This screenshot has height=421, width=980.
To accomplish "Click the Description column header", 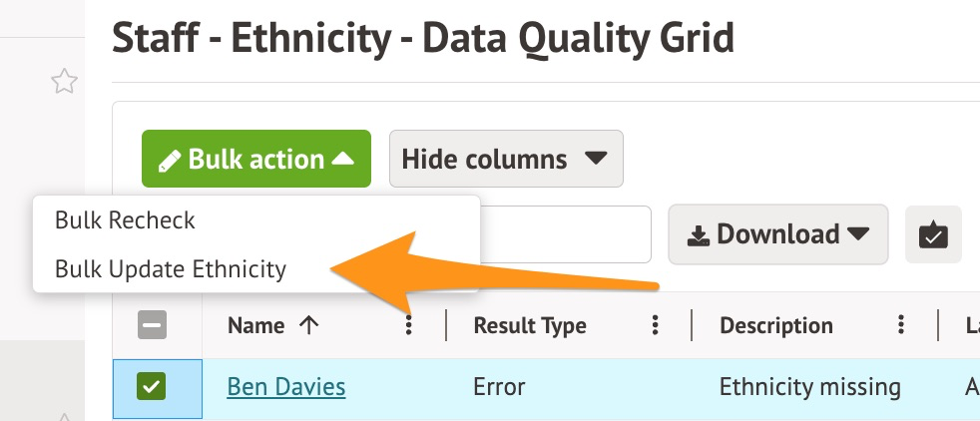I will (x=776, y=325).
